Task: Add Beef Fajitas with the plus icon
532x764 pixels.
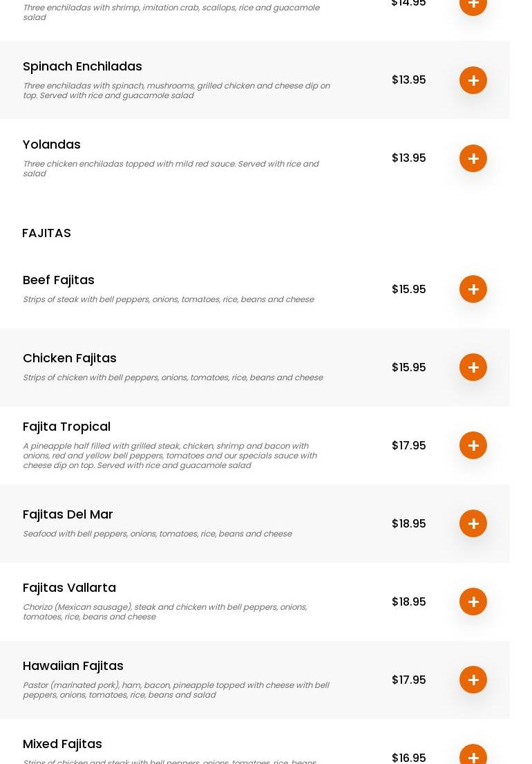Action: coord(473,289)
